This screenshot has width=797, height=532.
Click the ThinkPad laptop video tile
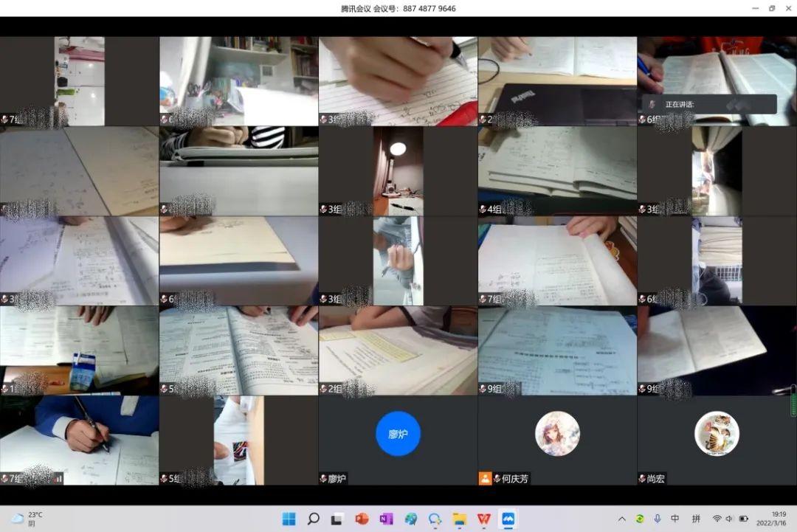(x=557, y=81)
